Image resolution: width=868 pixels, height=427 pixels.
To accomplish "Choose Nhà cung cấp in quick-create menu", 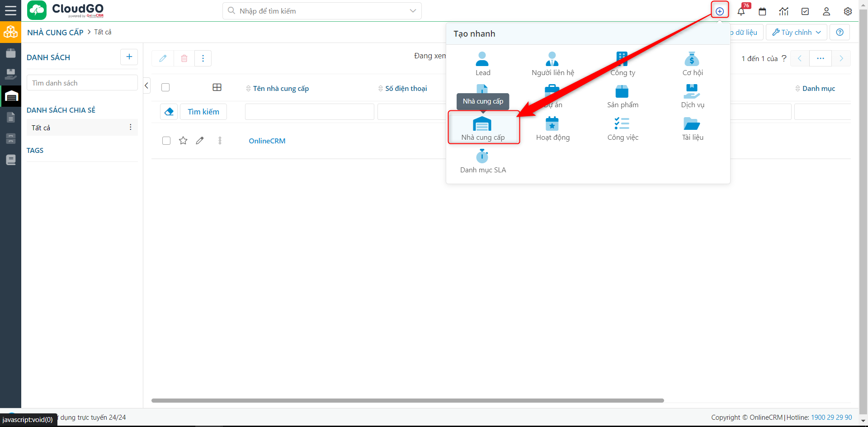I will (483, 128).
